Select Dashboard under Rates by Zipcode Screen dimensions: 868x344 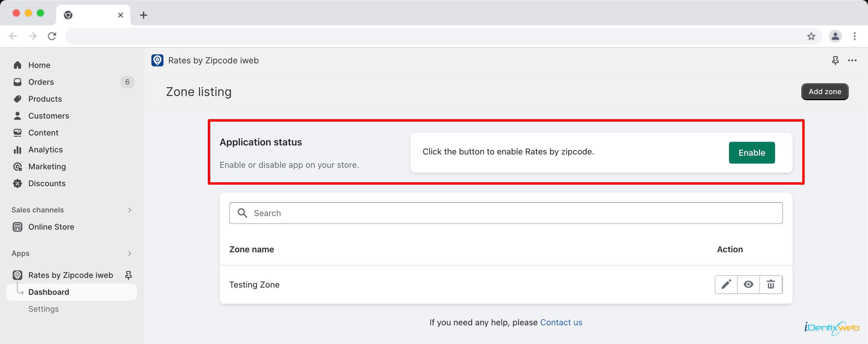72,292
